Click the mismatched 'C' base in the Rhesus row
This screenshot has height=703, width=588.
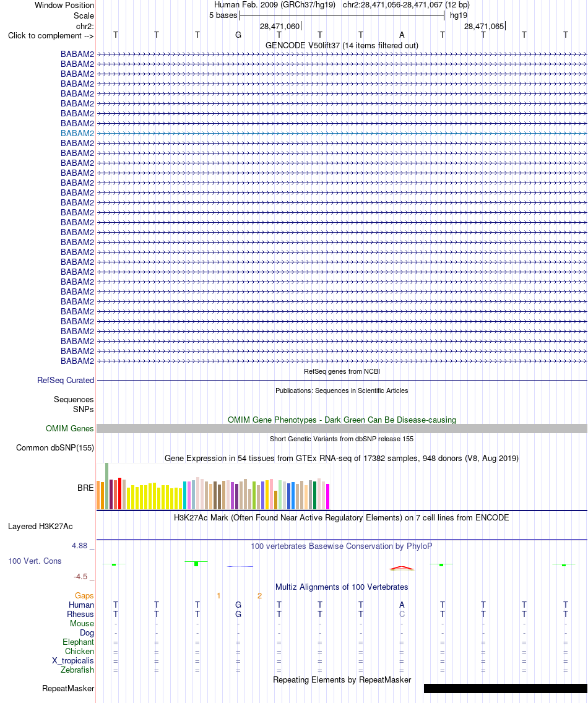click(402, 615)
